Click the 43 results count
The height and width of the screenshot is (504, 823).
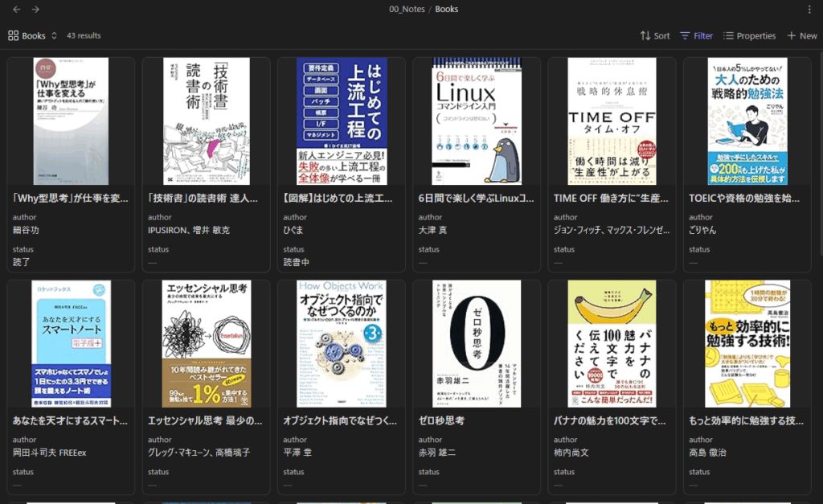[84, 35]
